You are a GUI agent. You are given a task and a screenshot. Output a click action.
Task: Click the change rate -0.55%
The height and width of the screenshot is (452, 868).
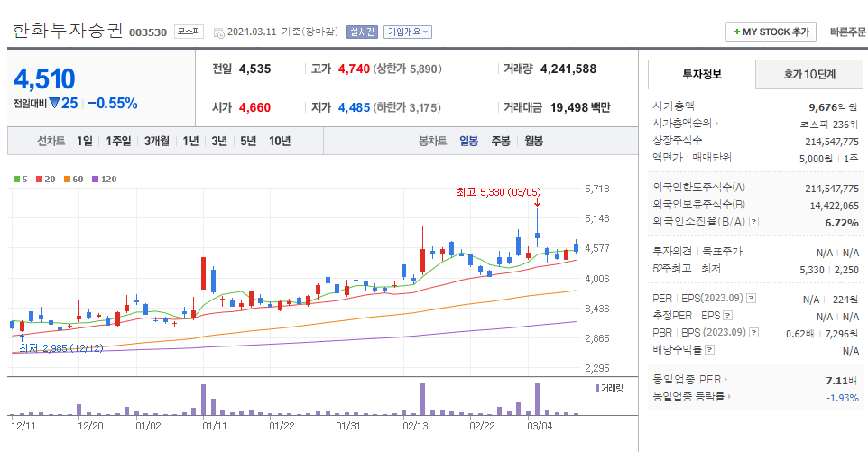(x=113, y=104)
